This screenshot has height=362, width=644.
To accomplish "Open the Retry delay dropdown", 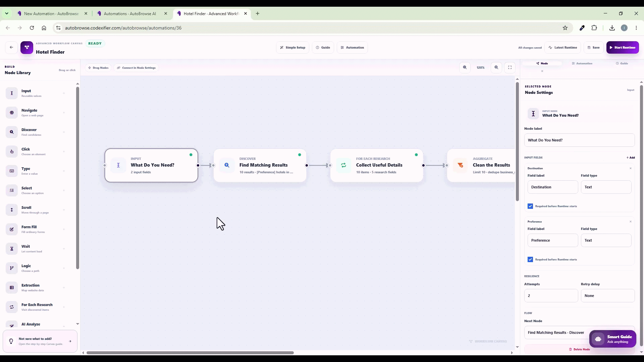I will [608, 296].
